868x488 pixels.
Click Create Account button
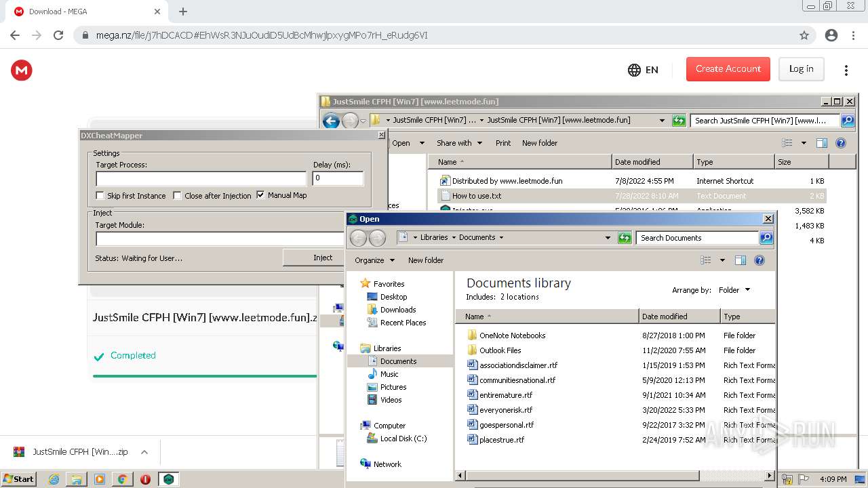728,69
